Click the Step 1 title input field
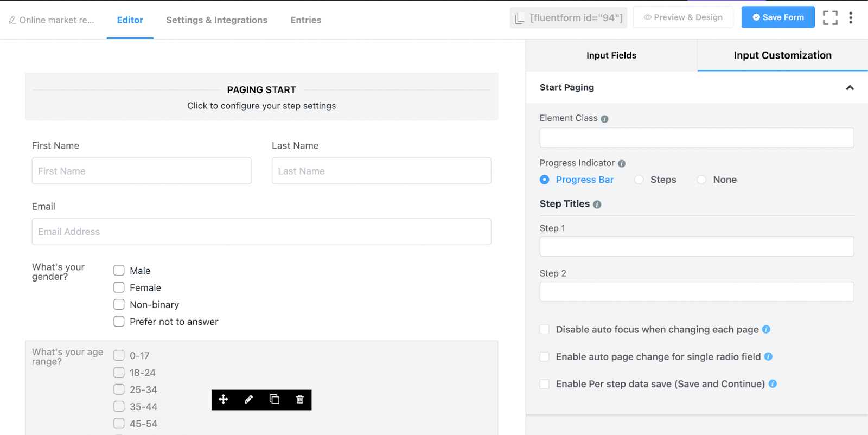The height and width of the screenshot is (435, 868). (x=697, y=247)
